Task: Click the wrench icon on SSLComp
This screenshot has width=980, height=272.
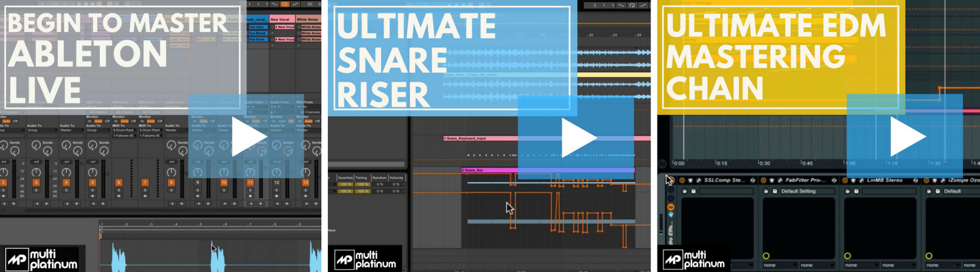Action: (x=698, y=180)
